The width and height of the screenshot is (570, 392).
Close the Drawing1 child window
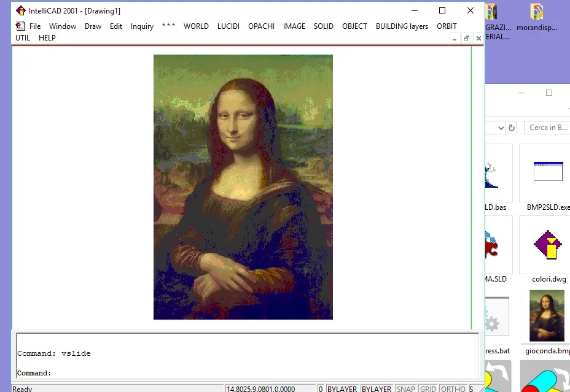478,38
